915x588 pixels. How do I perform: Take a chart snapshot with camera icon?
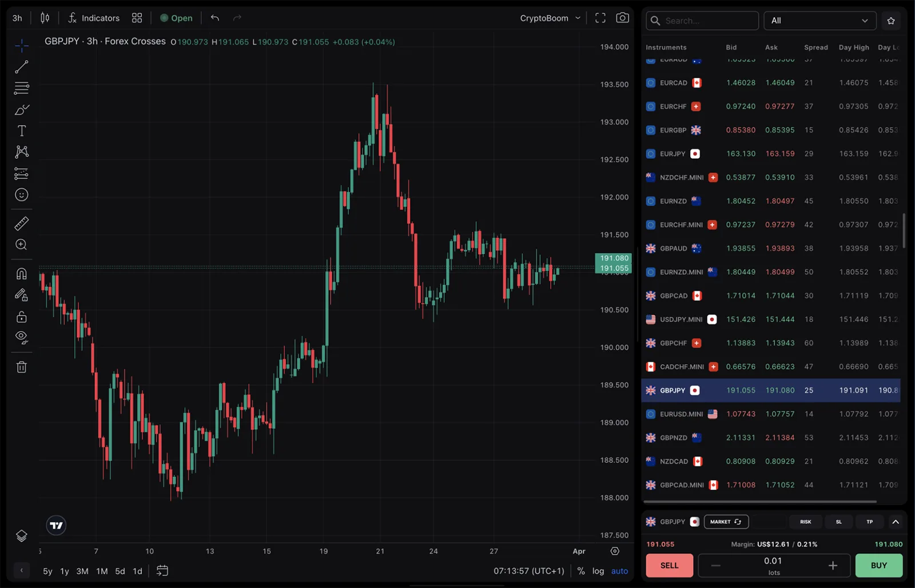pyautogui.click(x=622, y=18)
